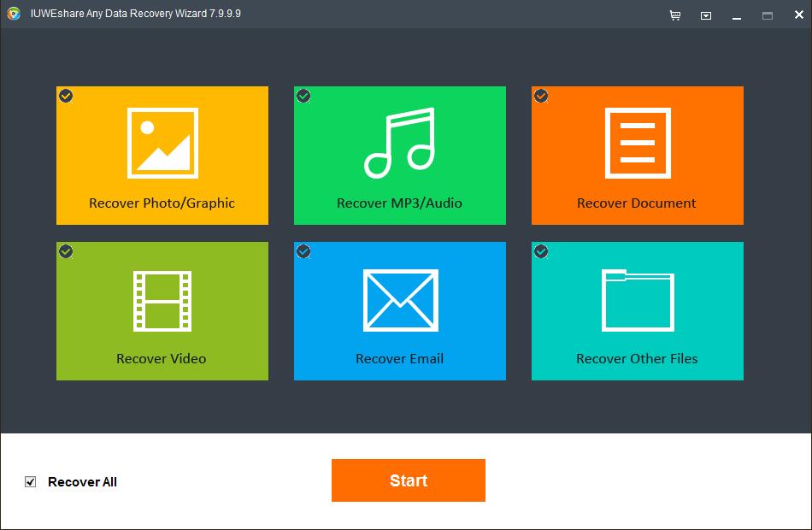The height and width of the screenshot is (530, 812).
Task: Uncheck the Recover All checkbox
Action: point(30,482)
